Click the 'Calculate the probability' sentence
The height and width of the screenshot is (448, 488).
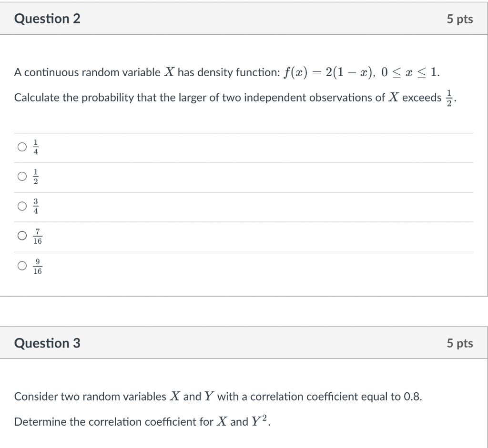[x=235, y=98]
